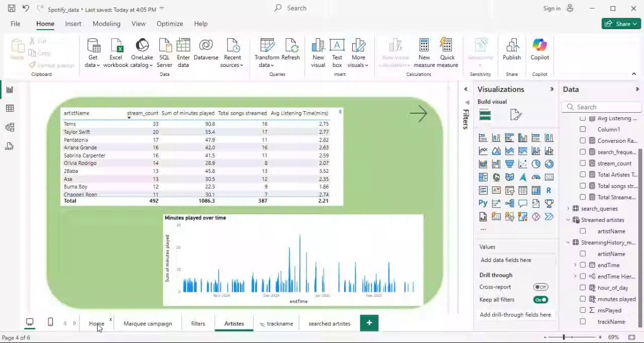Refresh the data

point(290,50)
